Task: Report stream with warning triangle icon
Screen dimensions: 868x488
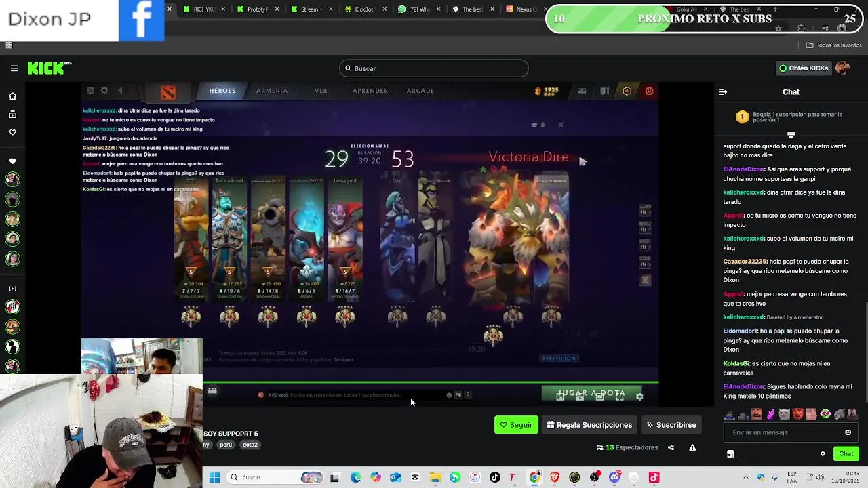Action: (692, 447)
